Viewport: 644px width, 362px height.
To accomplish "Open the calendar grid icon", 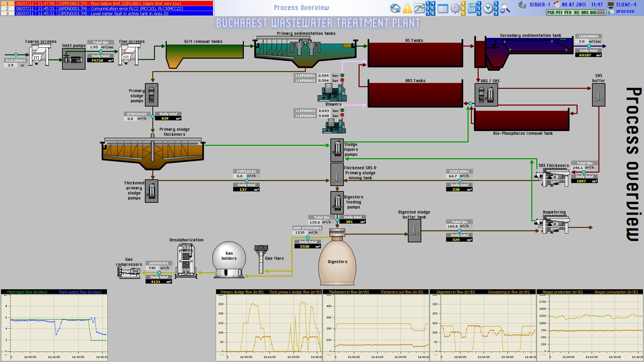I will [443, 9].
